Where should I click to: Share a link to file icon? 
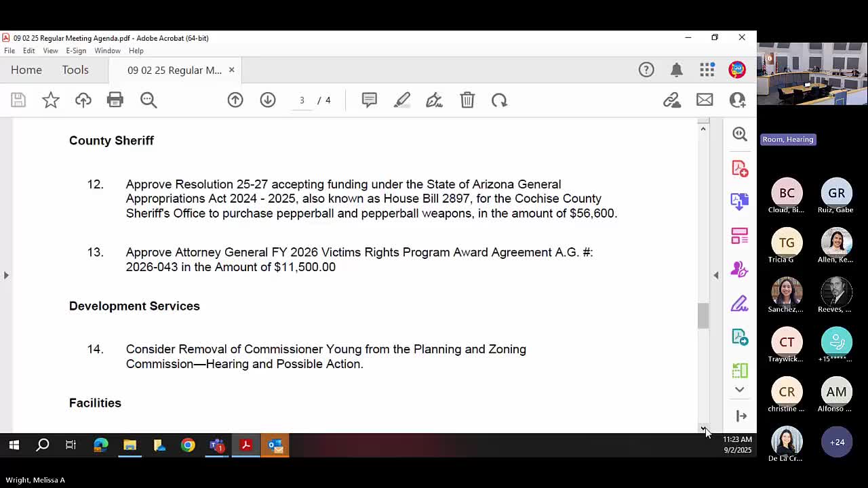(672, 100)
